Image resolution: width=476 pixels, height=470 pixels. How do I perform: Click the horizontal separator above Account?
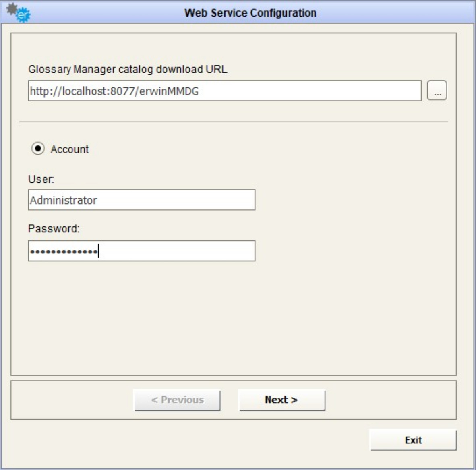click(x=234, y=122)
